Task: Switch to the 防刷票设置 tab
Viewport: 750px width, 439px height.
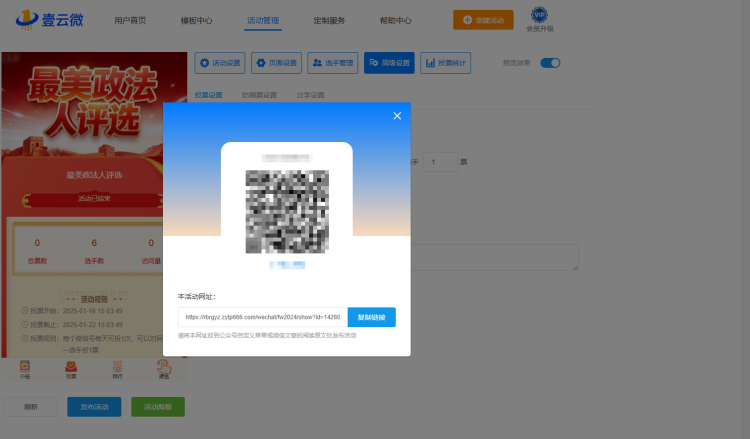Action: click(259, 95)
